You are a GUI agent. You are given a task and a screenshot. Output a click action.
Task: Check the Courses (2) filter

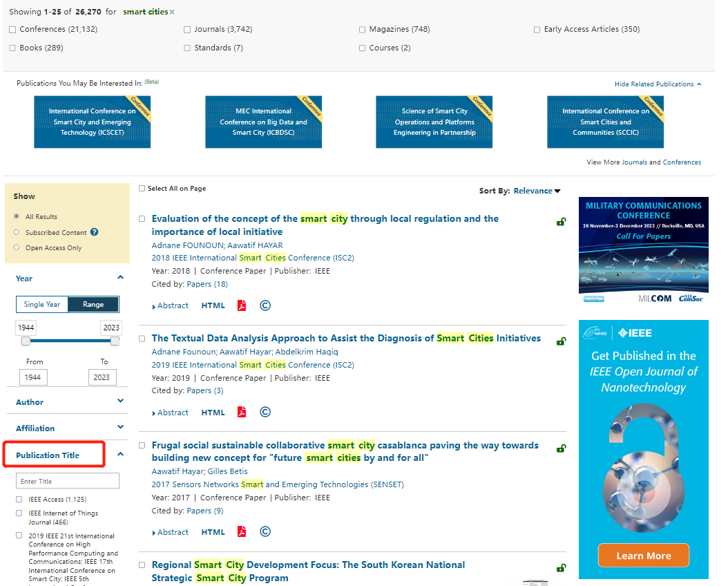click(x=362, y=48)
